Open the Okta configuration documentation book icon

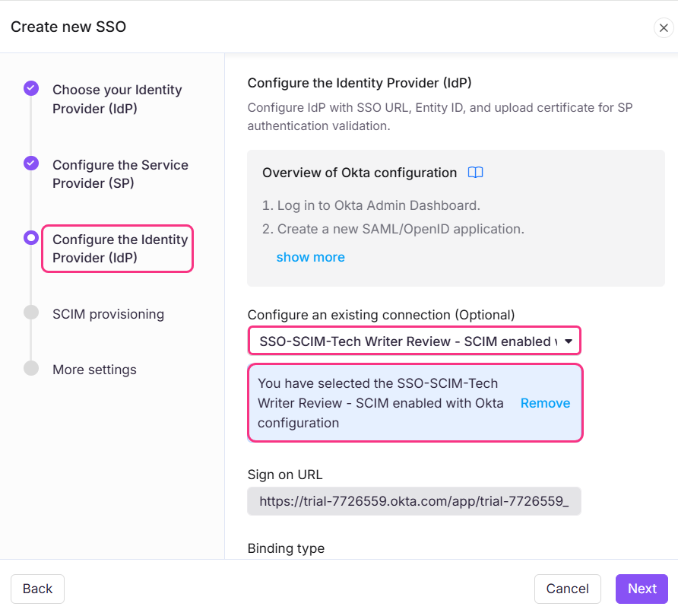[x=475, y=173]
